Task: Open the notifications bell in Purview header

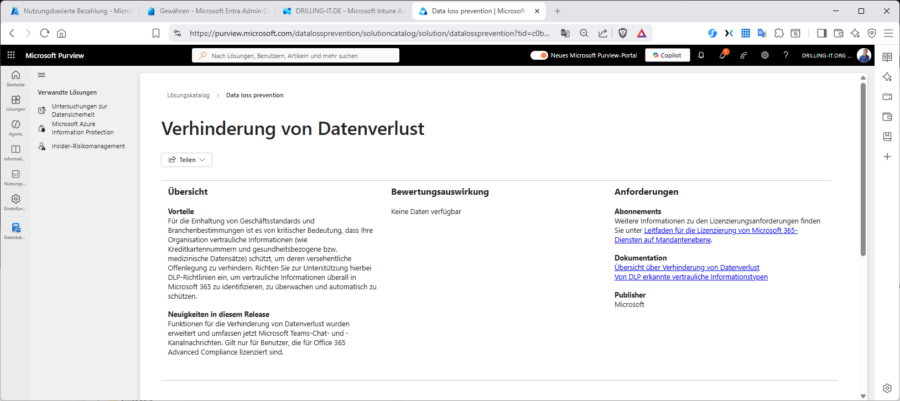Action: click(x=701, y=56)
